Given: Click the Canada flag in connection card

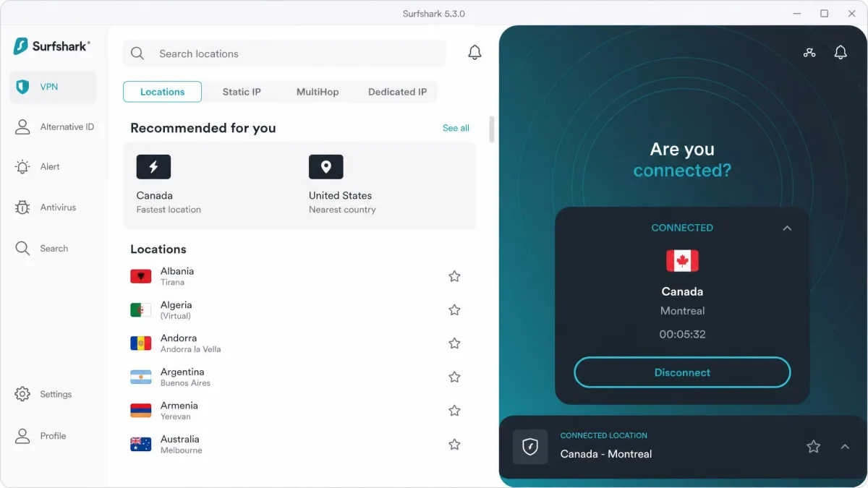Looking at the screenshot, I should [682, 260].
